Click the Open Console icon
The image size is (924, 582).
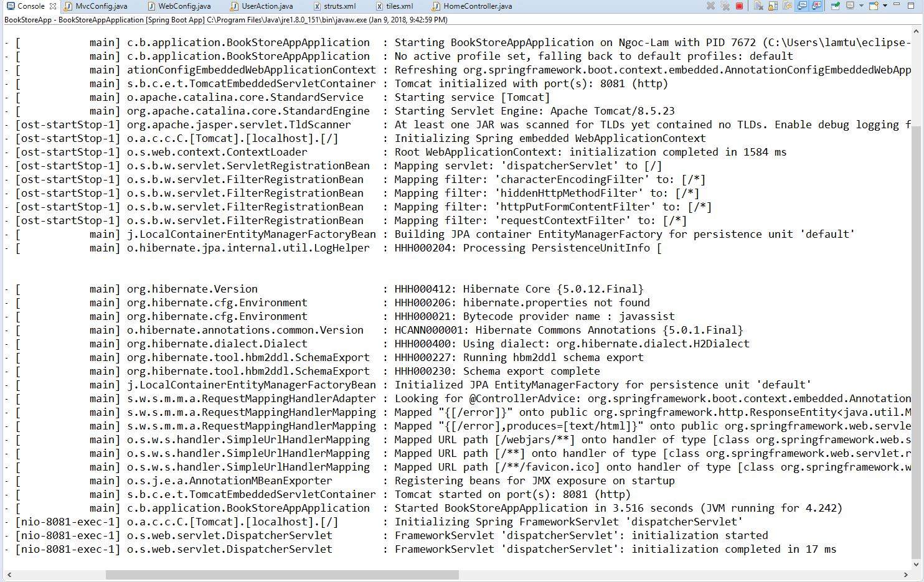pyautogui.click(x=874, y=6)
